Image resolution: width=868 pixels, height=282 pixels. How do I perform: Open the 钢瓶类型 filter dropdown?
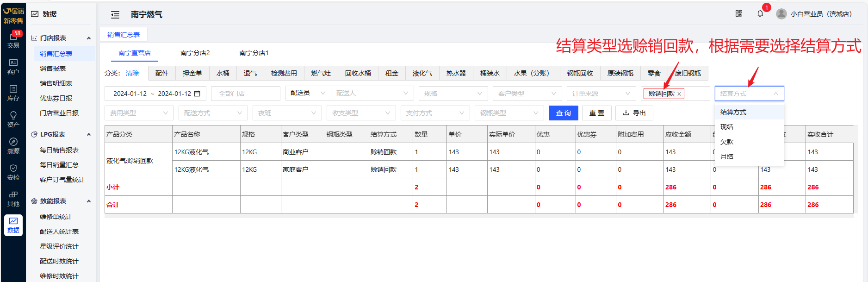coord(509,113)
